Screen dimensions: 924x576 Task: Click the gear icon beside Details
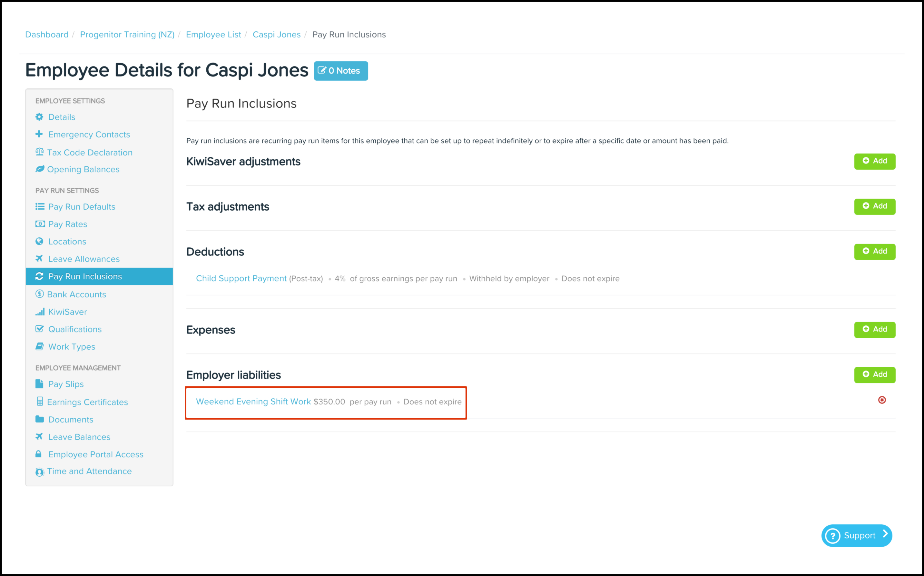[39, 117]
